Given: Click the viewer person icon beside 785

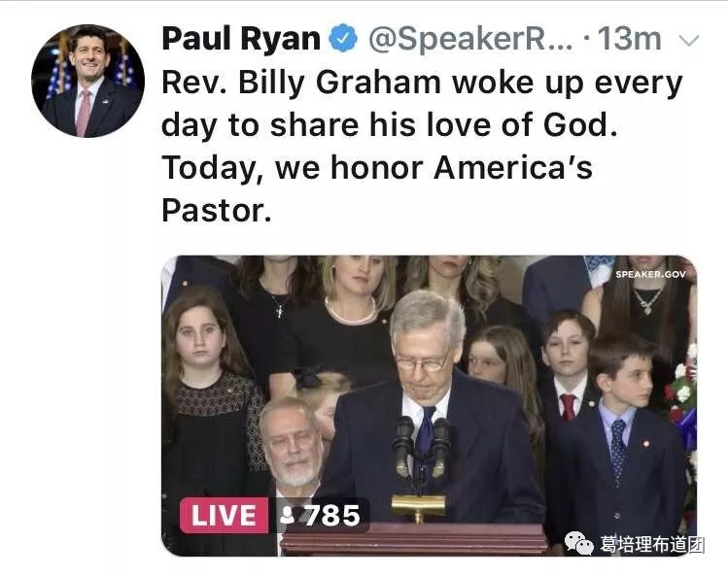Looking at the screenshot, I should [287, 516].
